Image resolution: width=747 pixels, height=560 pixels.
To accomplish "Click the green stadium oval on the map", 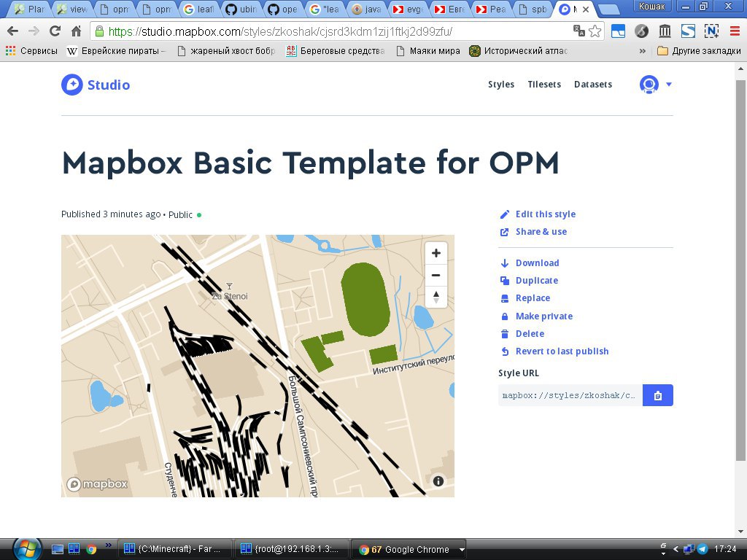I will pyautogui.click(x=365, y=300).
